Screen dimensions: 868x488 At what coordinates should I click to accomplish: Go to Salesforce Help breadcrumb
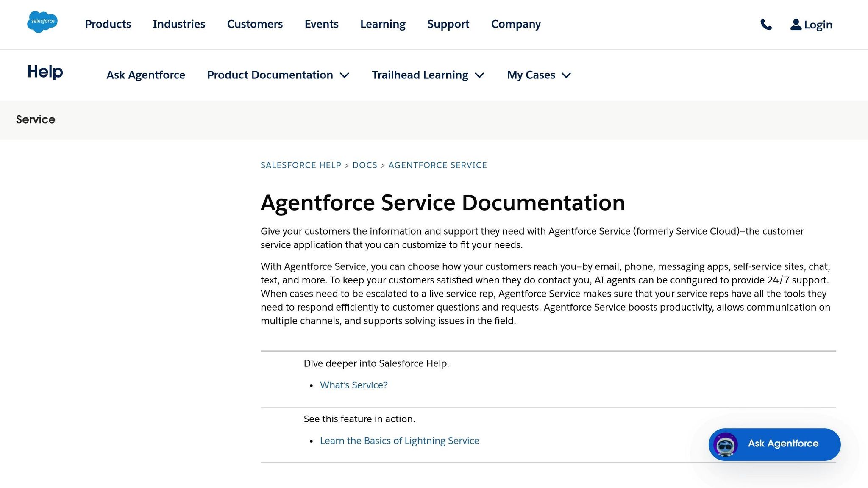click(301, 165)
